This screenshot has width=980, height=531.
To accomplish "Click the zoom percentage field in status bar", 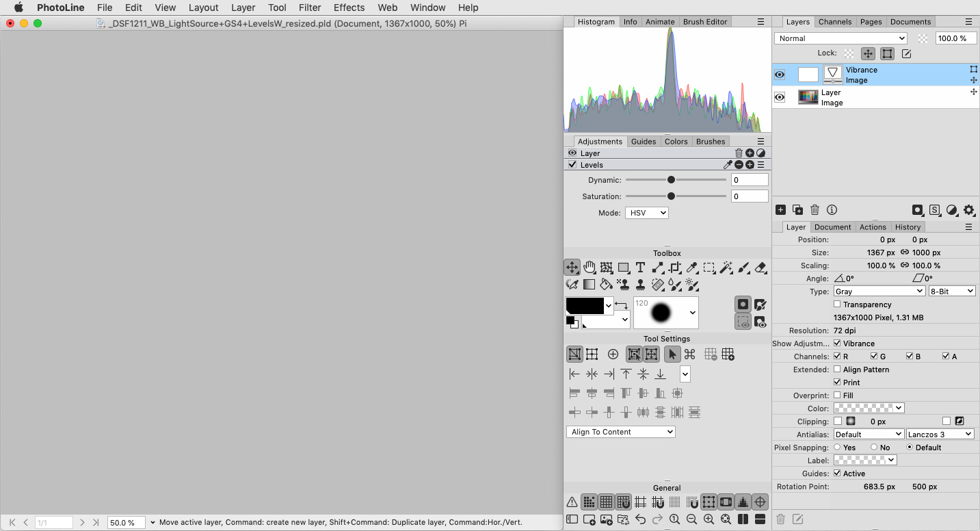I will tap(127, 523).
